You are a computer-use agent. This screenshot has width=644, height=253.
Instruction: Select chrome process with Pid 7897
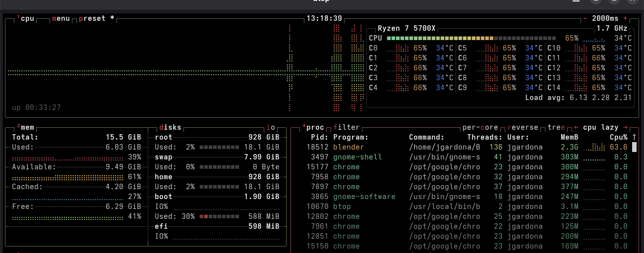[467, 187]
